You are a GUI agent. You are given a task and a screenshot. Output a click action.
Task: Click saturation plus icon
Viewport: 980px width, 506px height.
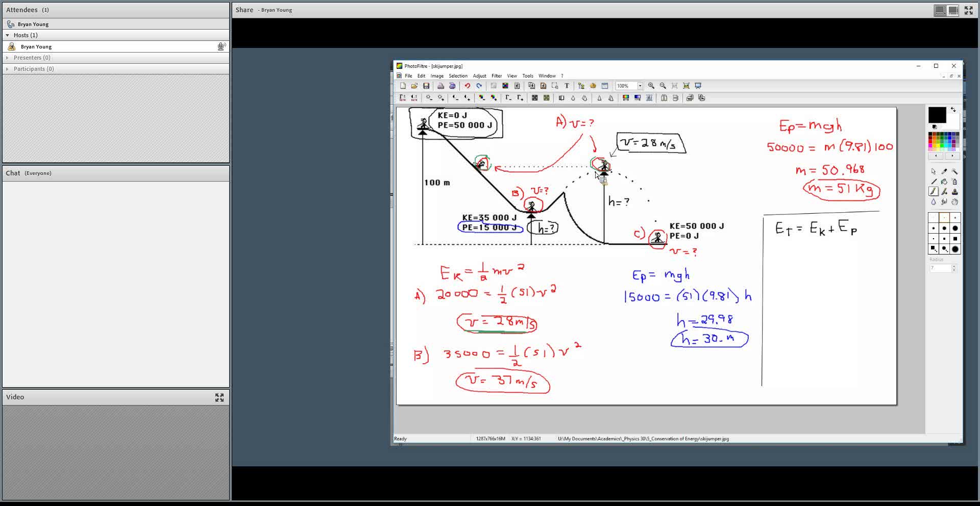(494, 97)
